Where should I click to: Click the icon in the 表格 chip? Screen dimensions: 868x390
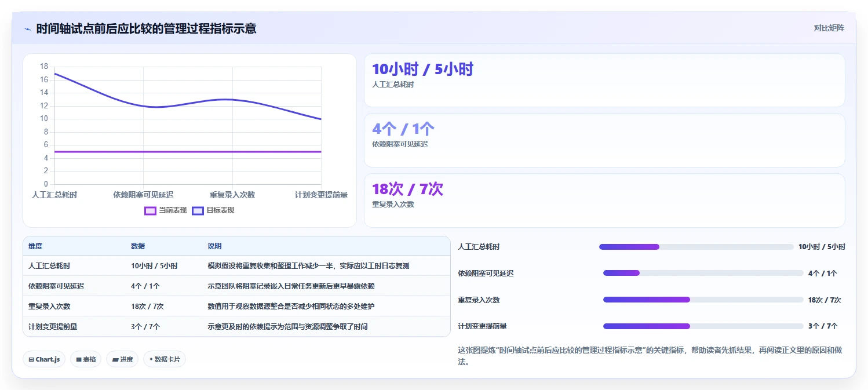(x=78, y=359)
